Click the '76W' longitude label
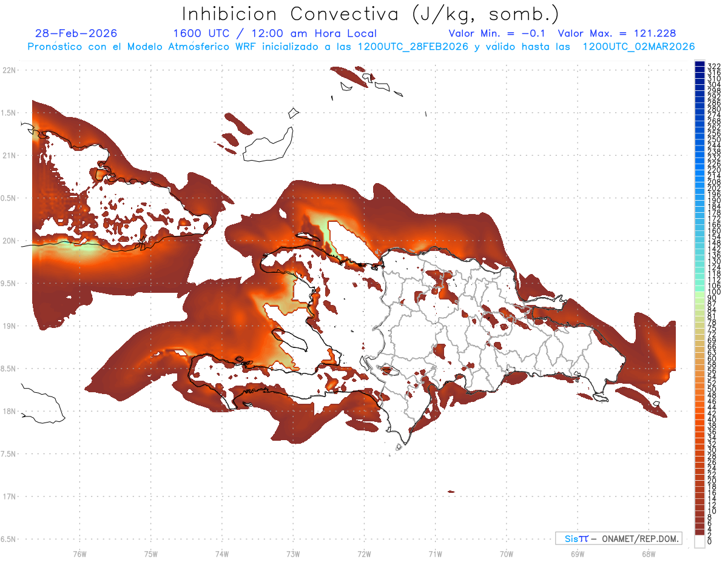 [x=79, y=554]
